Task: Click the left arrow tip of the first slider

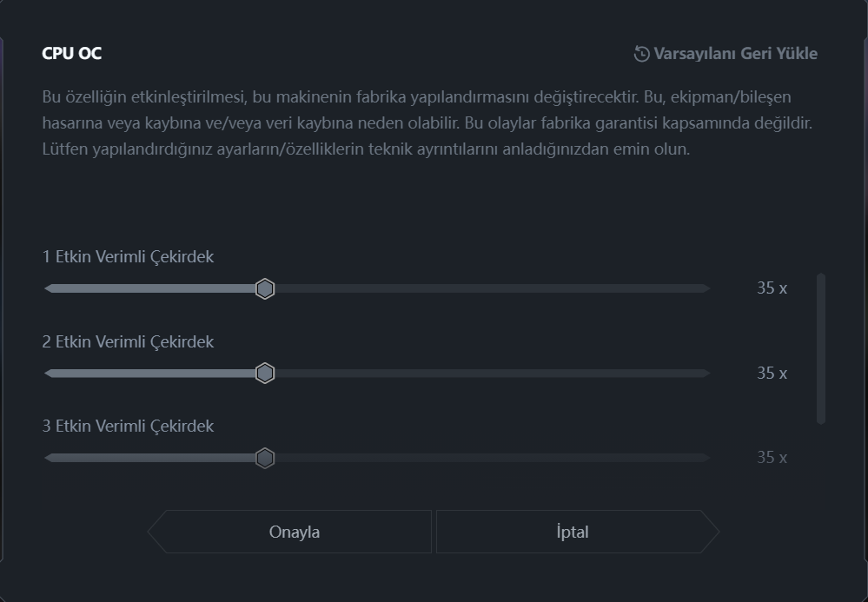Action: (48, 288)
